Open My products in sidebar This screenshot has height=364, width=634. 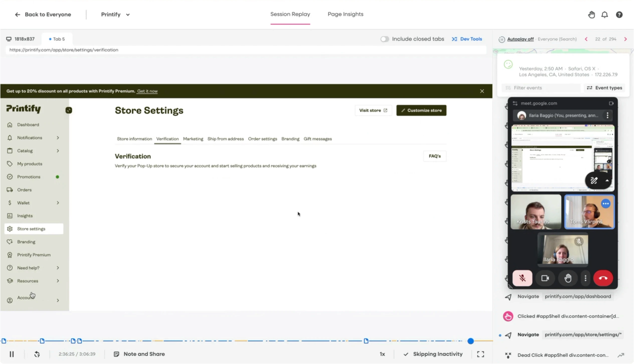tap(30, 164)
